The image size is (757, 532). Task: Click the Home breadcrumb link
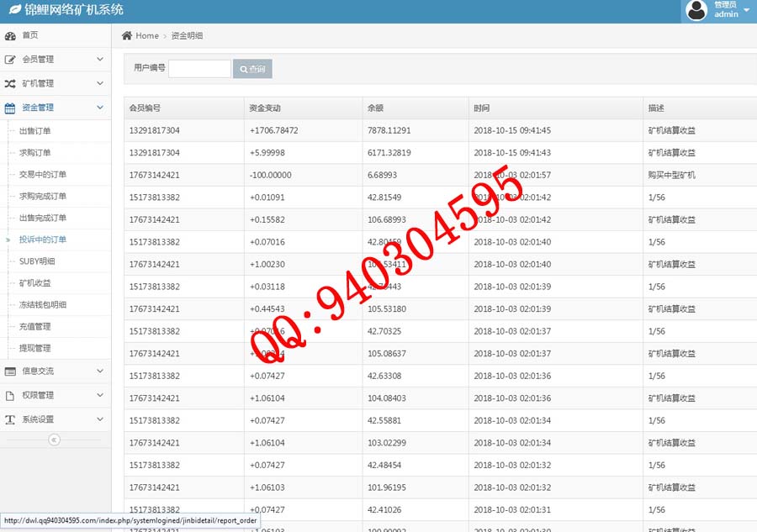click(146, 36)
